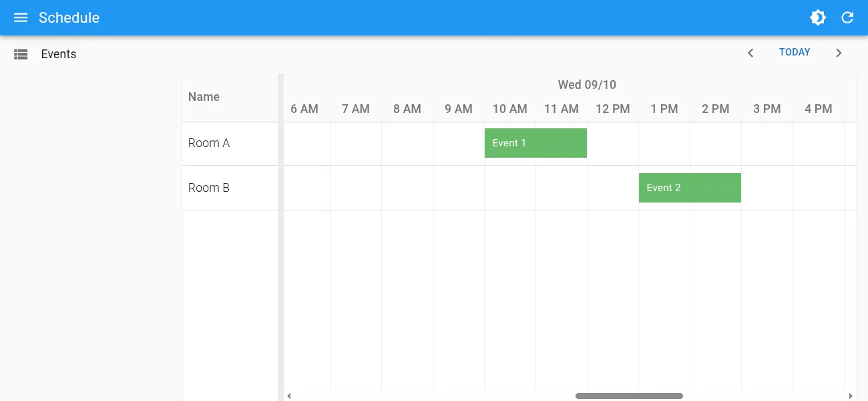Click the scrollbar left arrow
This screenshot has width=868, height=401.
pyautogui.click(x=288, y=396)
